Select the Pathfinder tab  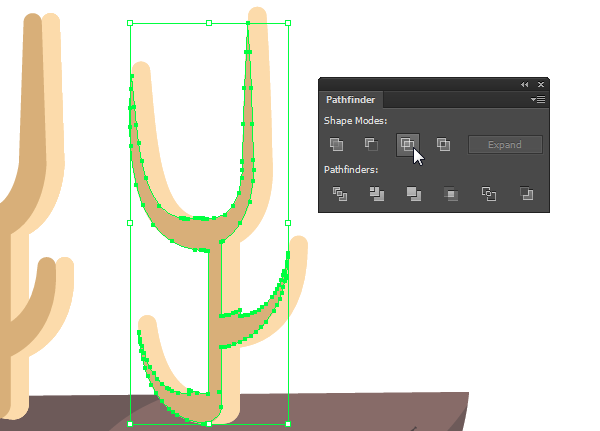click(351, 100)
